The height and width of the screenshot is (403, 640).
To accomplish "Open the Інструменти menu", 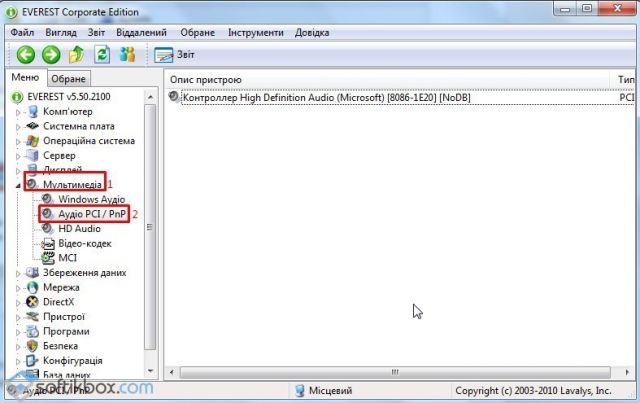I will pos(256,32).
